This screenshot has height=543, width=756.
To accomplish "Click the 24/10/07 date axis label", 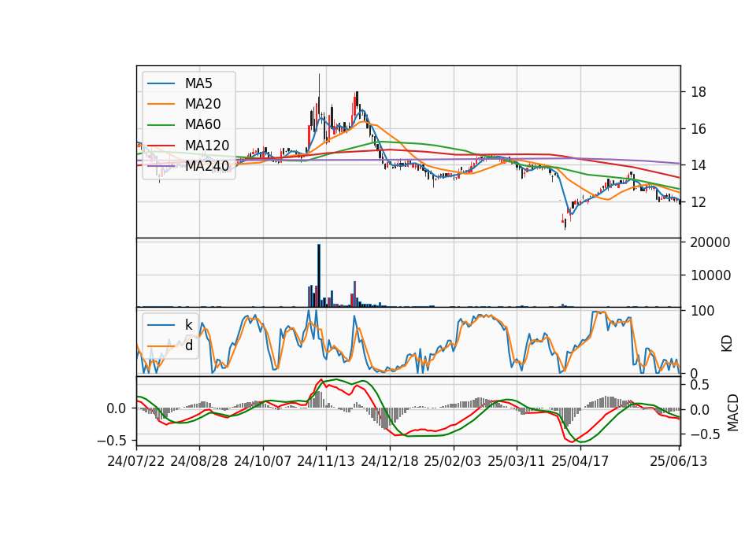I will click(x=263, y=461).
